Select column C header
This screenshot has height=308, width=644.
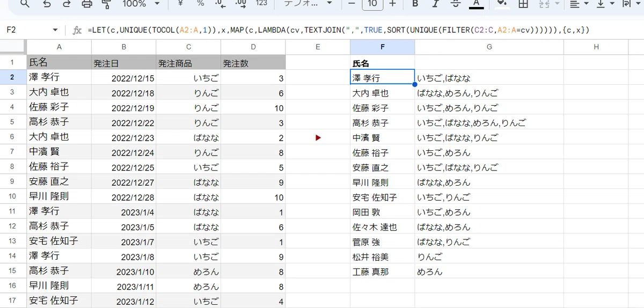coord(188,47)
